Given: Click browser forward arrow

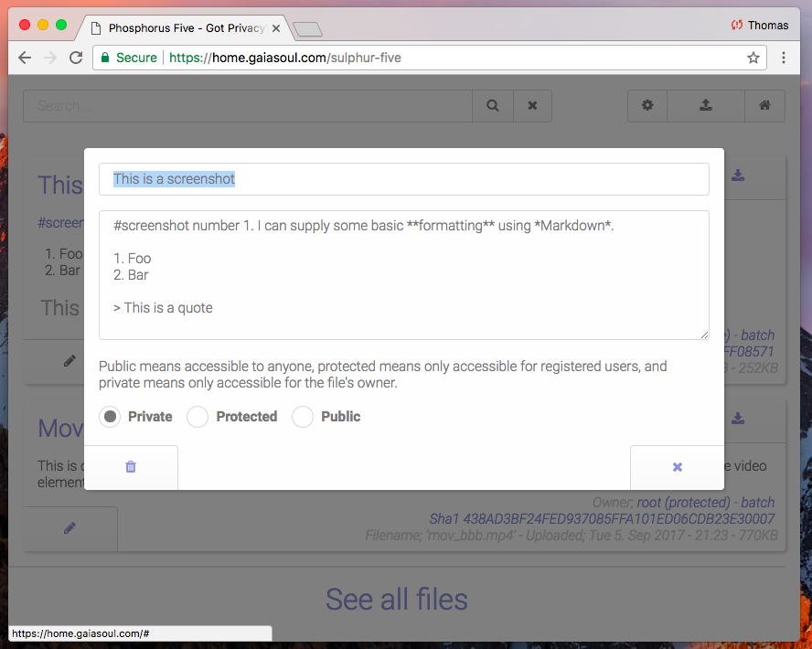Looking at the screenshot, I should coord(50,58).
